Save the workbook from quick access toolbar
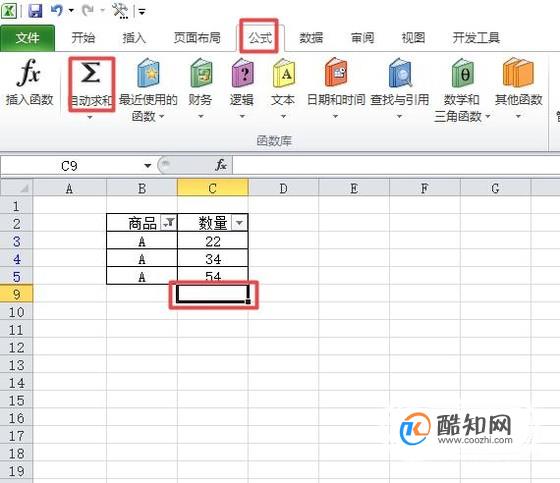Viewport: 560px width, 483px height. click(x=35, y=11)
